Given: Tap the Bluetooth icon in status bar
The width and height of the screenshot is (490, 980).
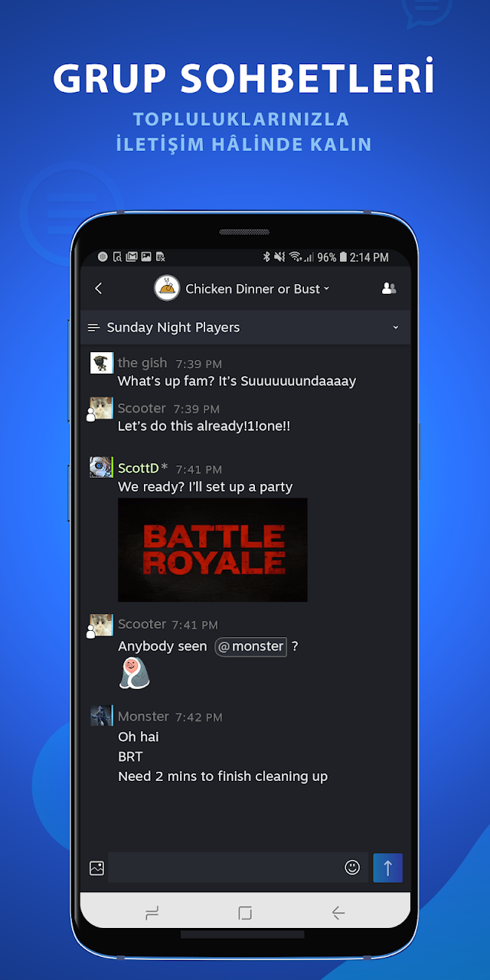Looking at the screenshot, I should (267, 257).
